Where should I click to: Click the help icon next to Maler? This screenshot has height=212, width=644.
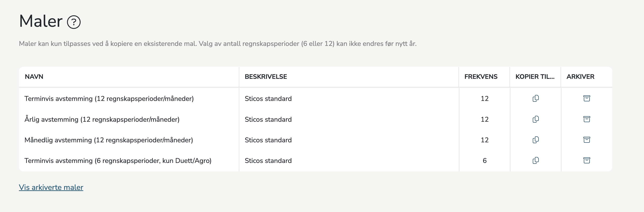click(74, 22)
